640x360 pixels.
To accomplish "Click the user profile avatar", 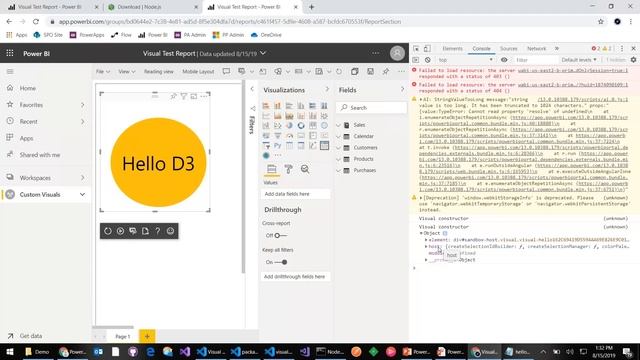I will coord(397,53).
